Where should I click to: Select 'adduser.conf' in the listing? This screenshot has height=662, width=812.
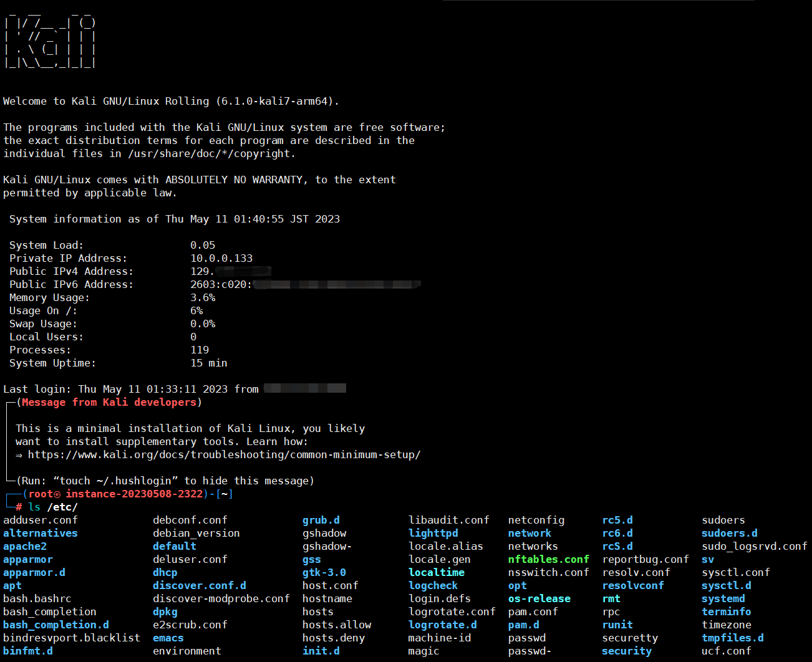(x=41, y=520)
